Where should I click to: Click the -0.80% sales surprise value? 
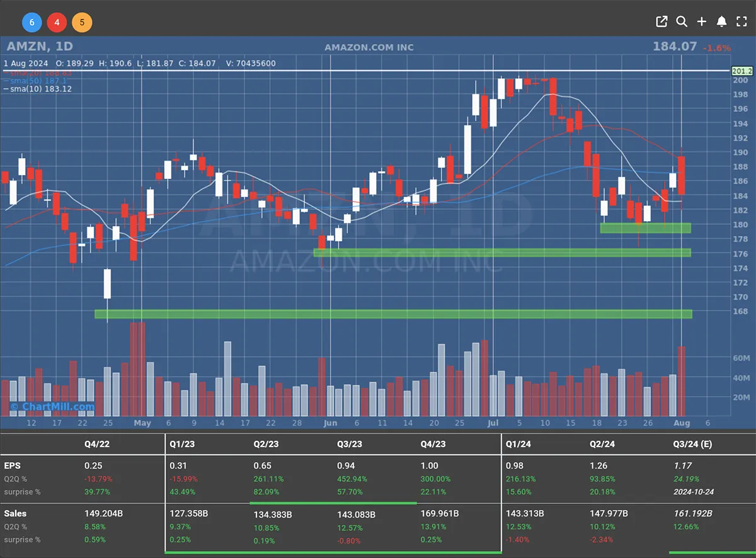click(349, 540)
